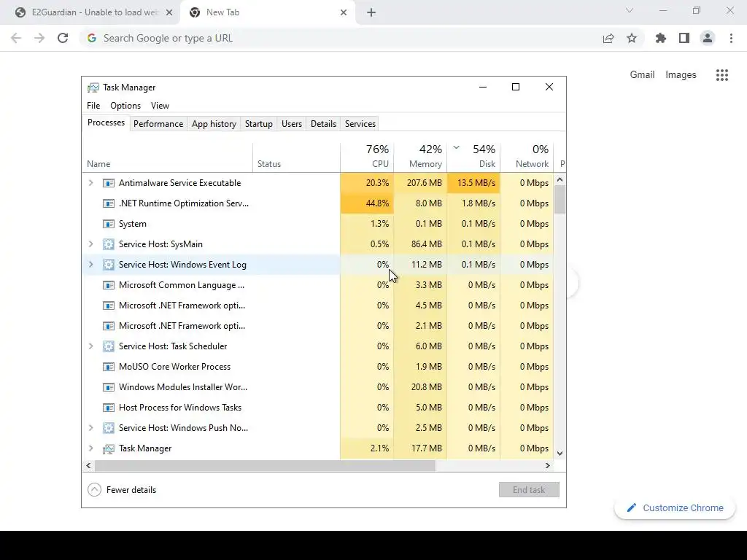Open Gmail link
The width and height of the screenshot is (747, 560).
(x=642, y=75)
